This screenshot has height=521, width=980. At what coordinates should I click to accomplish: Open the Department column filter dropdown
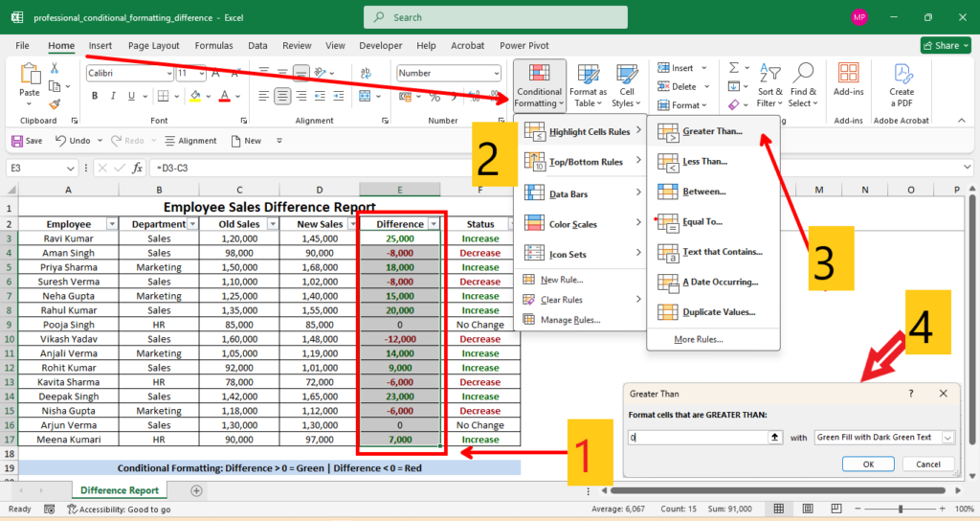[192, 224]
